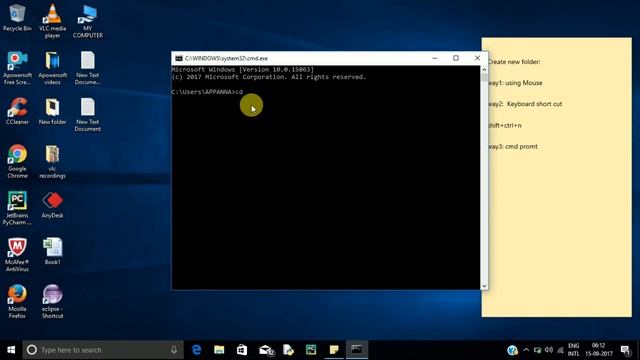Select MY COMPUTER desktop shortcut
The image size is (640, 360).
pyautogui.click(x=87, y=21)
